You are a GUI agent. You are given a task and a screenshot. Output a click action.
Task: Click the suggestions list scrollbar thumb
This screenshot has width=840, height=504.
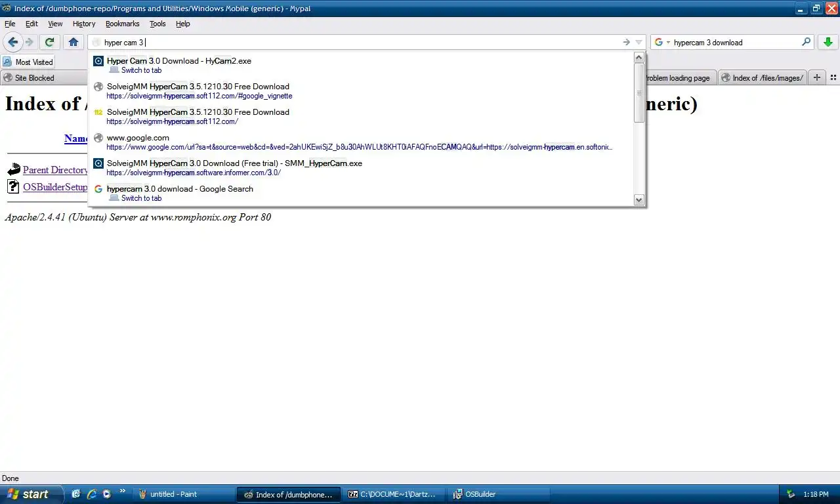(x=639, y=93)
